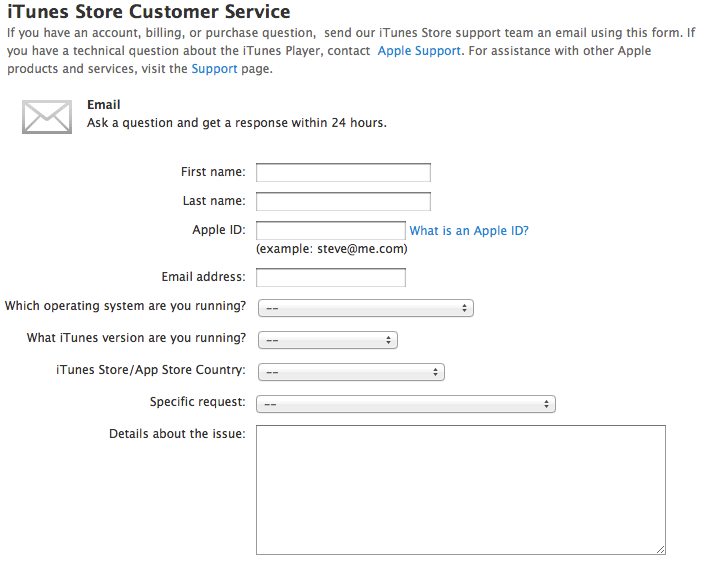Select iTunes Store/App Store Country dropdown
This screenshot has height=571, width=706.
click(351, 372)
